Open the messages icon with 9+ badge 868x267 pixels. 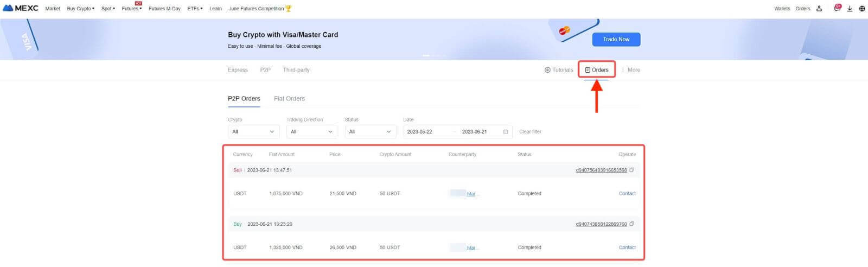pos(837,8)
